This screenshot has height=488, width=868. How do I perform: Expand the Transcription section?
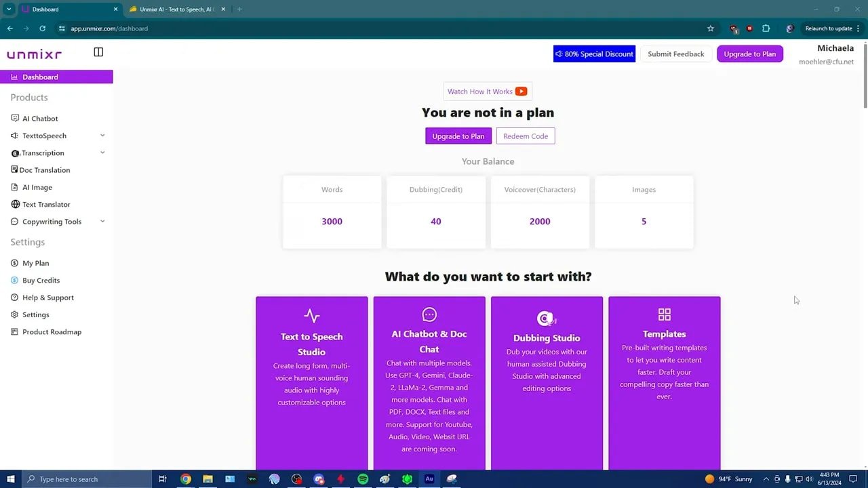tap(102, 152)
